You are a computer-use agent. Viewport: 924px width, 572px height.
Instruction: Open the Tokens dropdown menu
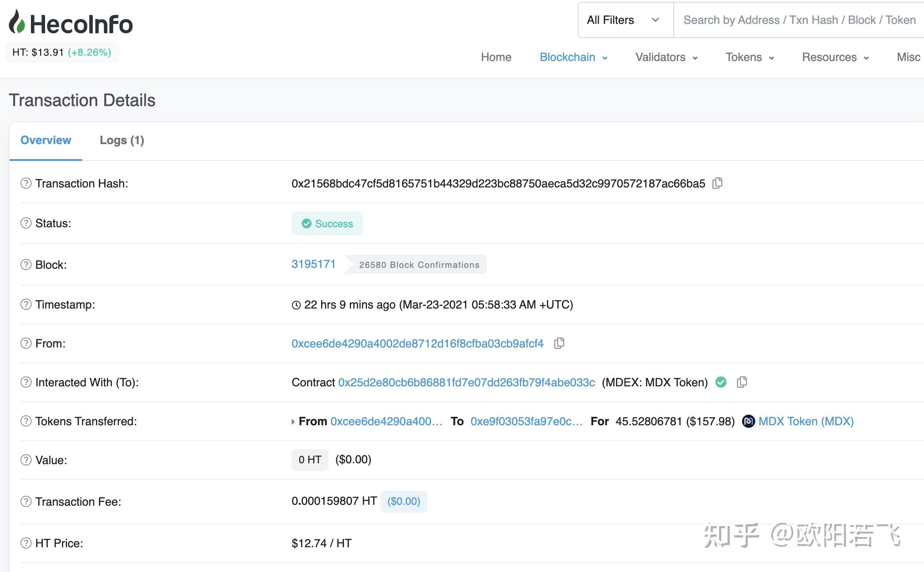[750, 57]
